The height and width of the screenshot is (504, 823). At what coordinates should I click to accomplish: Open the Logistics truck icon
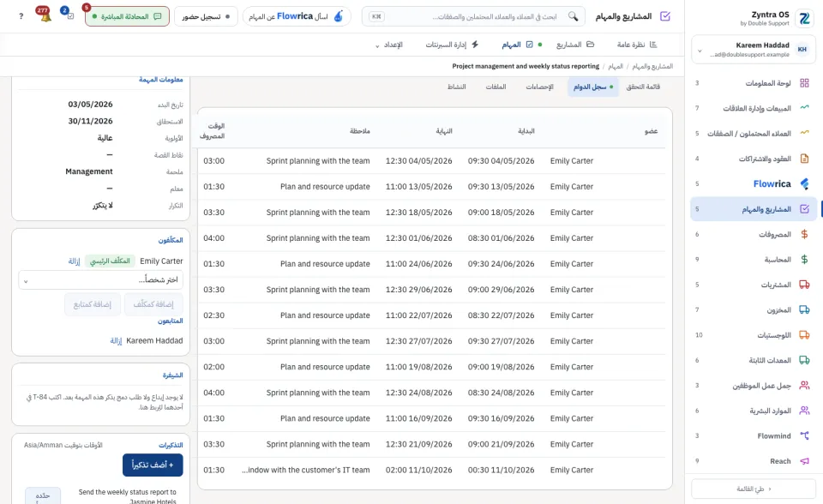[x=804, y=335]
